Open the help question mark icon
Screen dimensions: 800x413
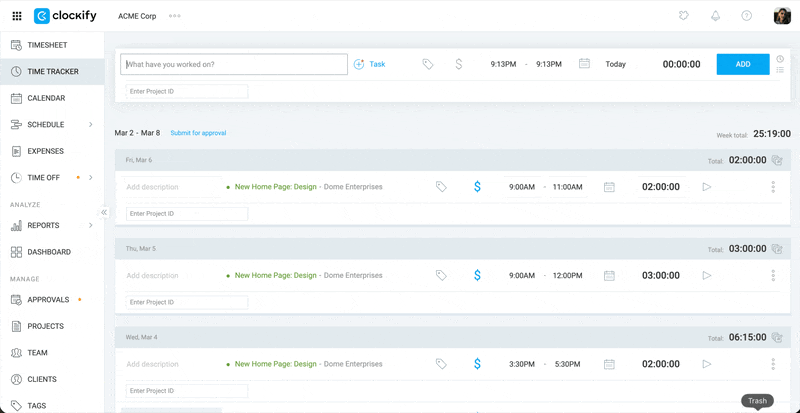pos(746,16)
